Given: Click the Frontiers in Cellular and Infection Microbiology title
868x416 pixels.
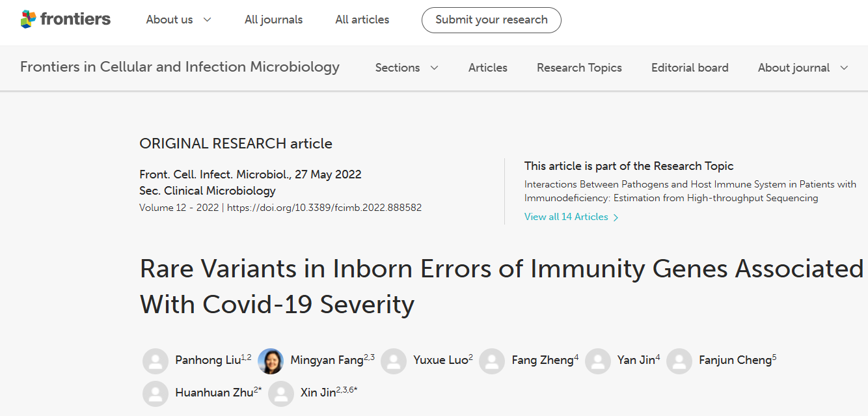Looking at the screenshot, I should pyautogui.click(x=180, y=67).
